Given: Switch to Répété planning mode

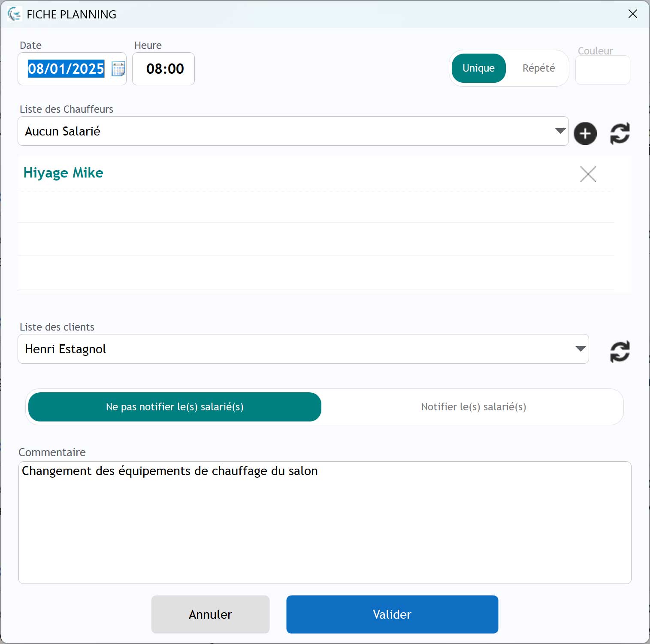Looking at the screenshot, I should click(538, 68).
